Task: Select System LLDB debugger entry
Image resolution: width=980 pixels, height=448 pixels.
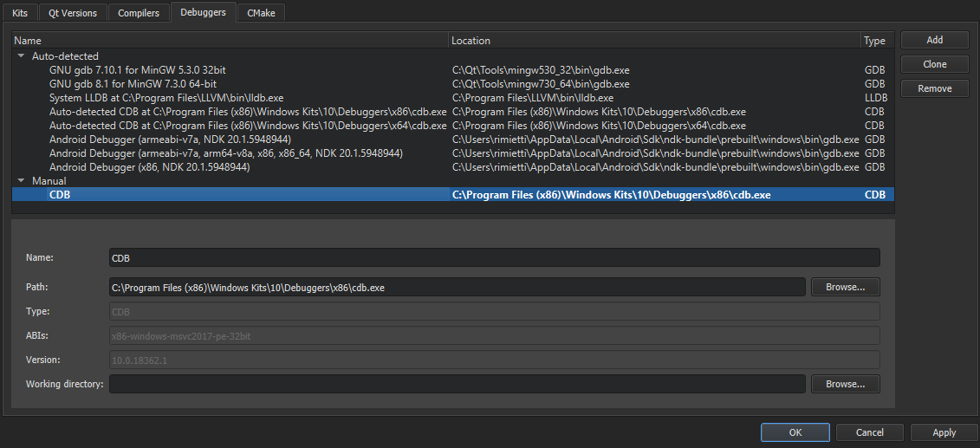Action: pos(166,98)
